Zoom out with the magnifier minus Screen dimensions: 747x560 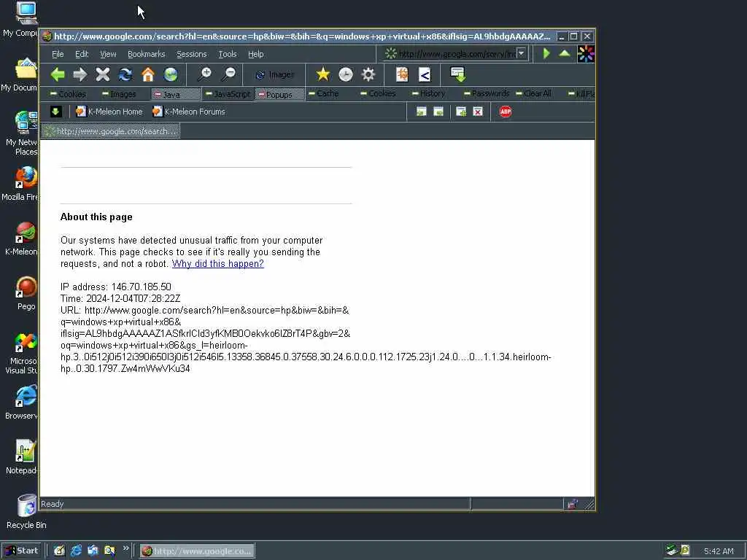click(x=228, y=74)
